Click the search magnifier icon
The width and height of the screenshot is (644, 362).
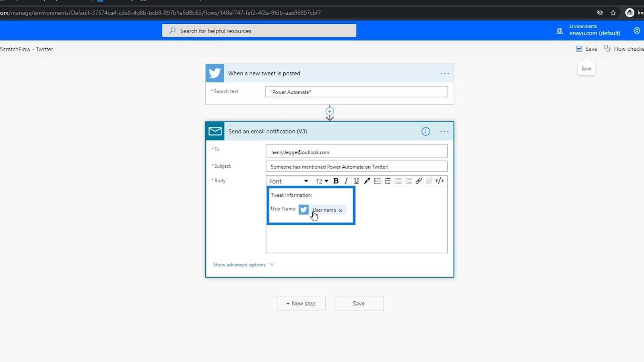(x=172, y=31)
